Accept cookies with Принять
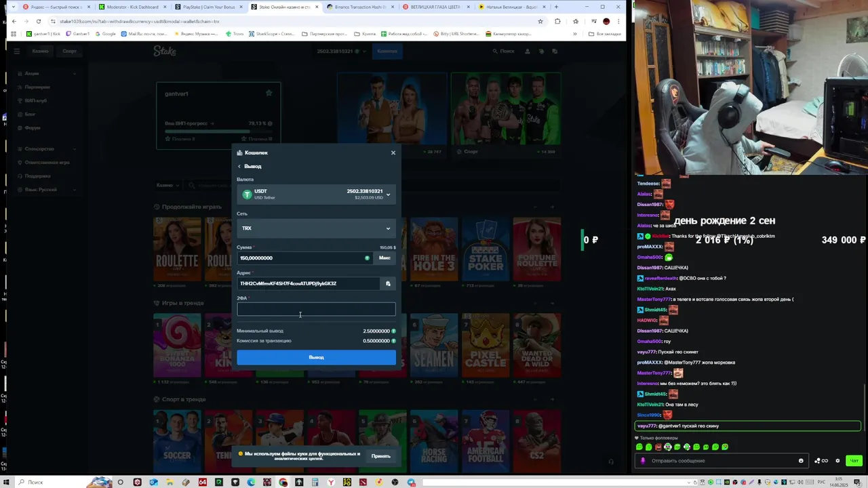 tap(380, 456)
